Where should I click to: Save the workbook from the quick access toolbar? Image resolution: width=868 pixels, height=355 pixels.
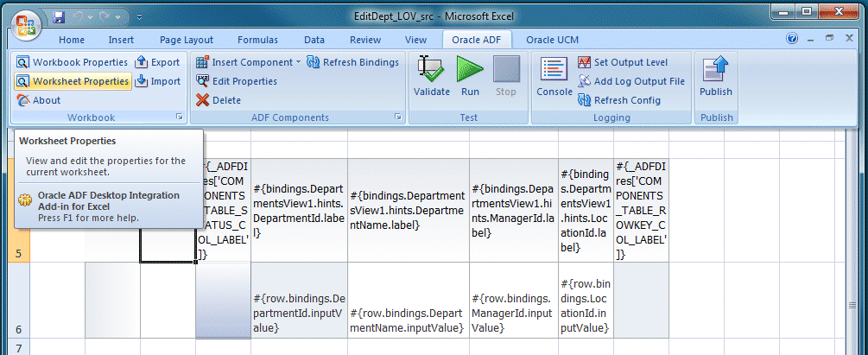point(59,16)
